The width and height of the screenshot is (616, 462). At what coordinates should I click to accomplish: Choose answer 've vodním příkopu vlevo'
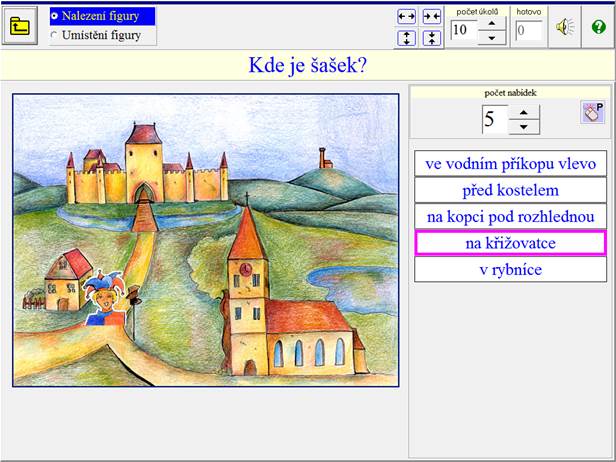click(x=510, y=163)
